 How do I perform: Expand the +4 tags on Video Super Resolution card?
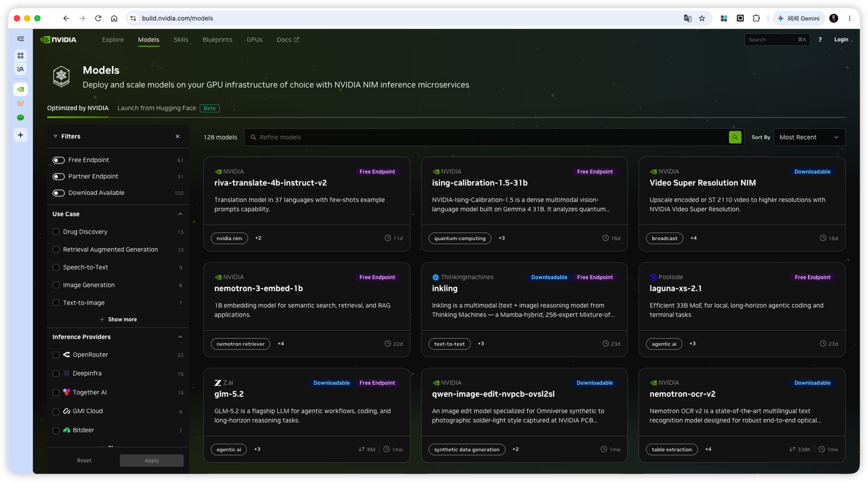(x=694, y=238)
